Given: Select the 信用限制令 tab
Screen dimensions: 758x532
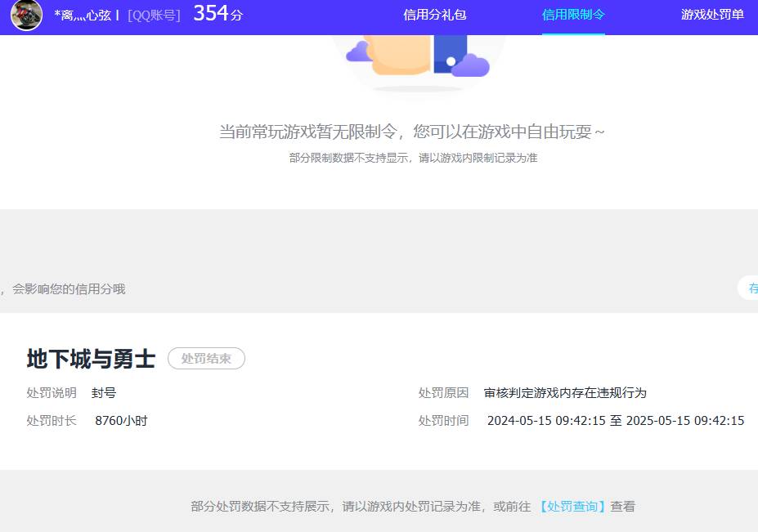Looking at the screenshot, I should point(572,15).
